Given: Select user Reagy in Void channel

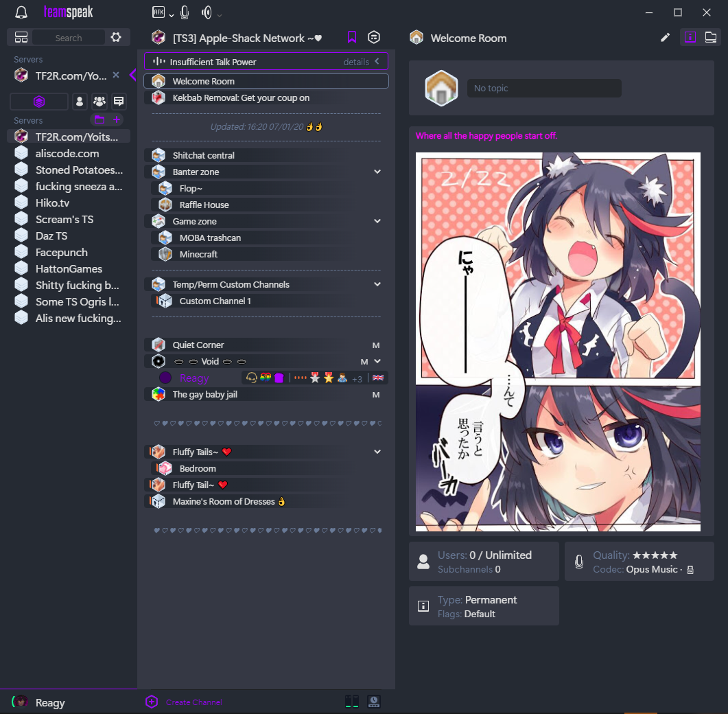Looking at the screenshot, I should pos(194,378).
